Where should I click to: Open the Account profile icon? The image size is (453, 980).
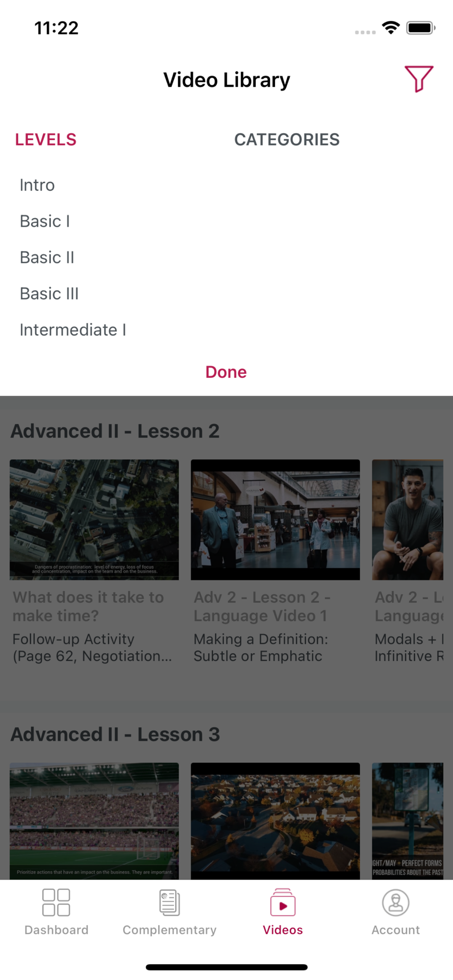[396, 903]
